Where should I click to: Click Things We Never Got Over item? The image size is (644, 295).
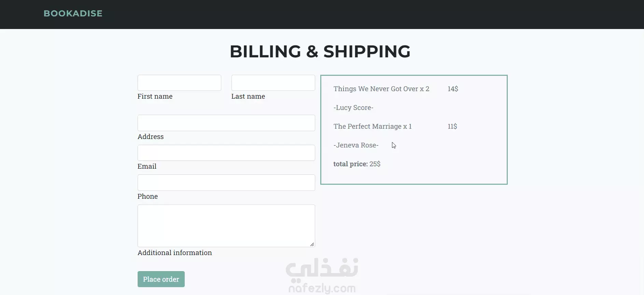click(x=381, y=89)
